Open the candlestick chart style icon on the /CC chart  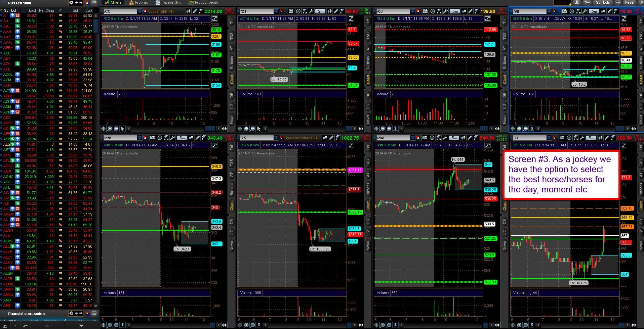pyautogui.click(x=189, y=11)
